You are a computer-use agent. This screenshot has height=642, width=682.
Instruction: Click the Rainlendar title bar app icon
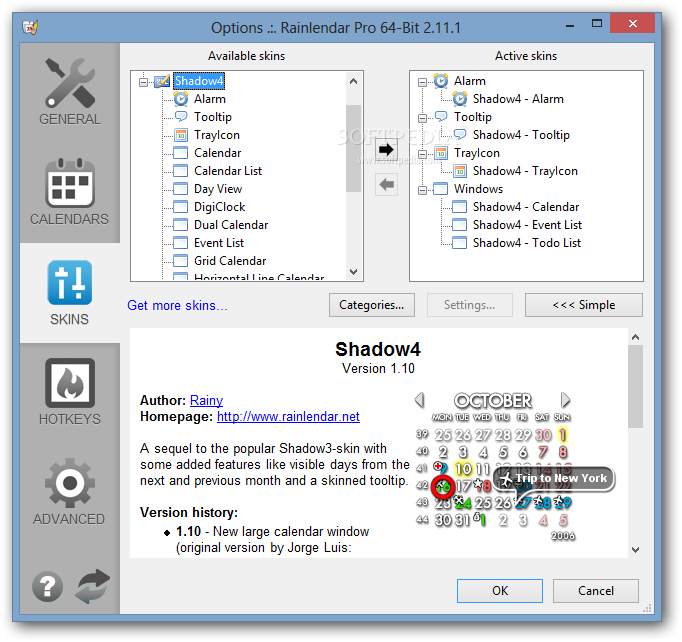(30, 27)
